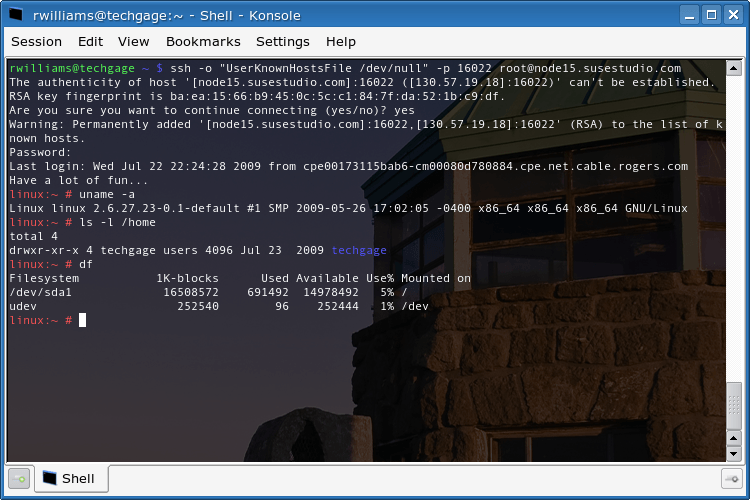This screenshot has height=500, width=750.
Task: Click the 'Filesystem' column header
Action: 44,278
